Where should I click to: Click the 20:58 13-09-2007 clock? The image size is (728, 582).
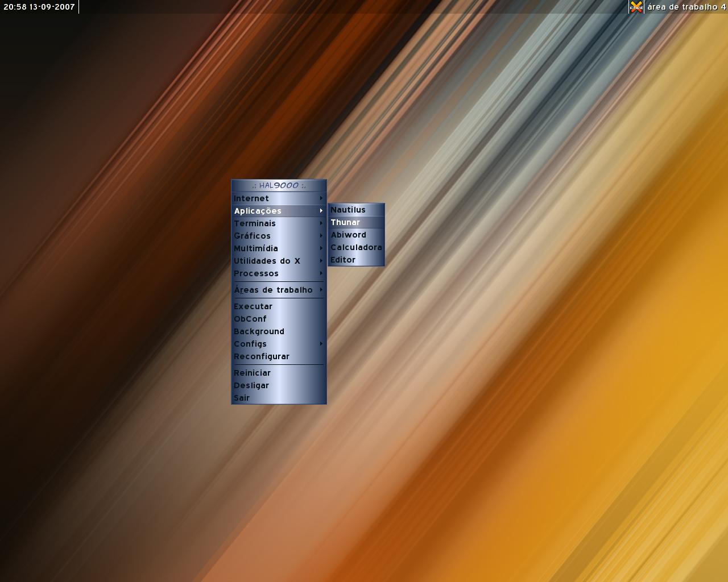[x=39, y=7]
